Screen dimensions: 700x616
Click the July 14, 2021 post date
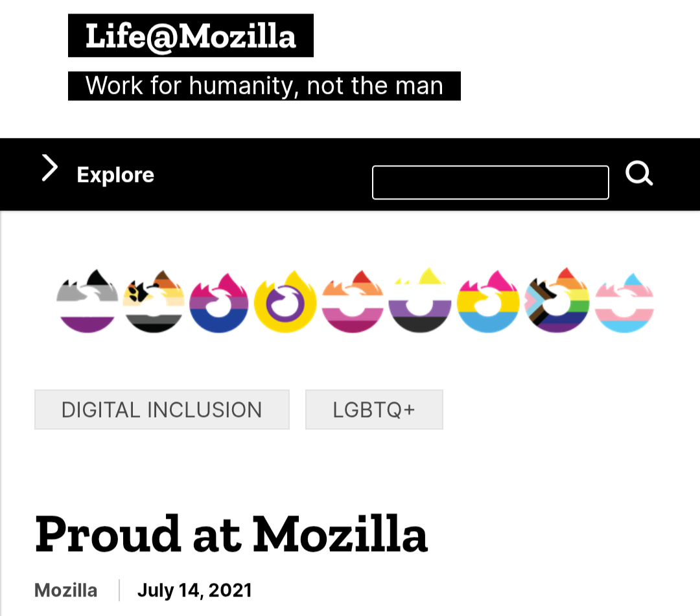[194, 590]
